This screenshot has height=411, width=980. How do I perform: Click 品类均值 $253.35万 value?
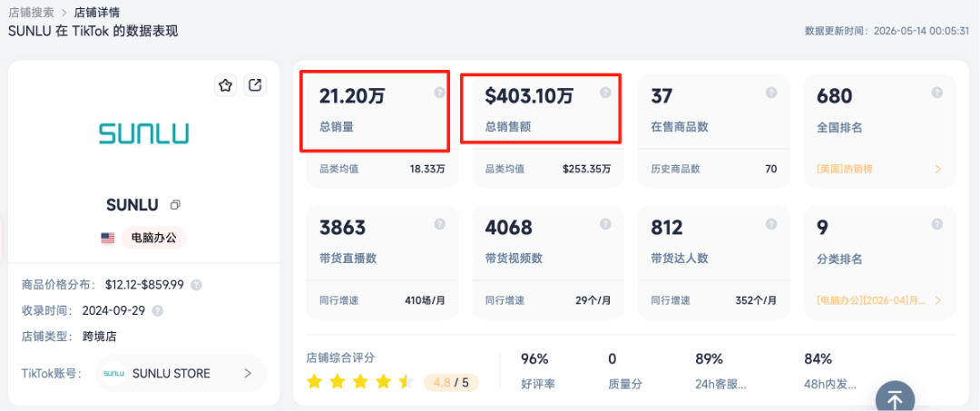coord(587,169)
